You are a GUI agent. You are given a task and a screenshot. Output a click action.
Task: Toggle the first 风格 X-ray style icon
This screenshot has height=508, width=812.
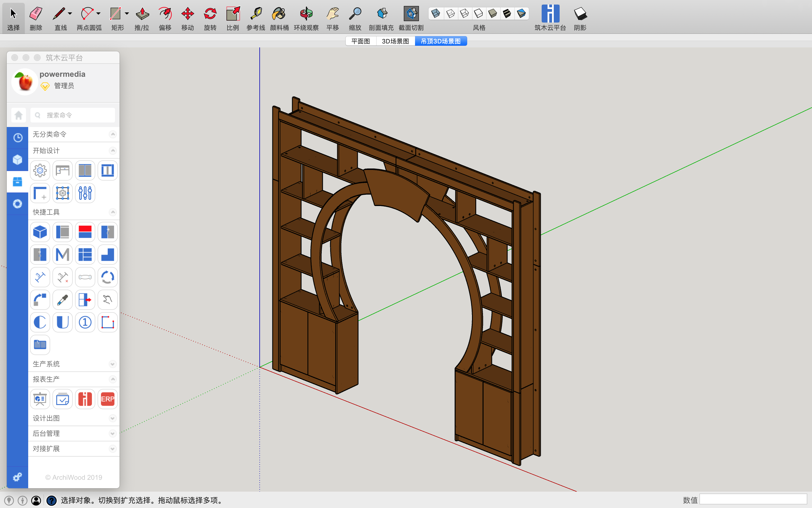pos(436,14)
